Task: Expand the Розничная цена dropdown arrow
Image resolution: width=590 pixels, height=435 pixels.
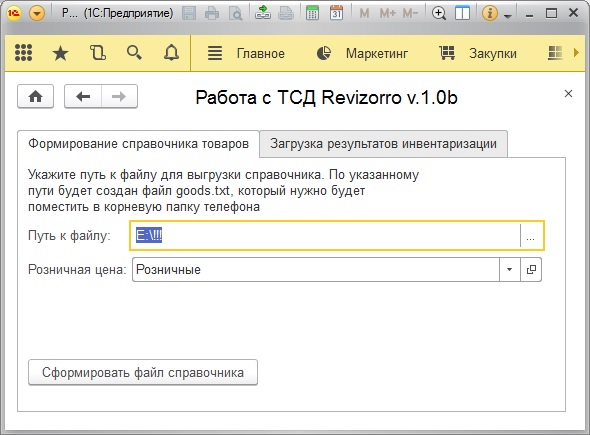Action: (x=509, y=269)
